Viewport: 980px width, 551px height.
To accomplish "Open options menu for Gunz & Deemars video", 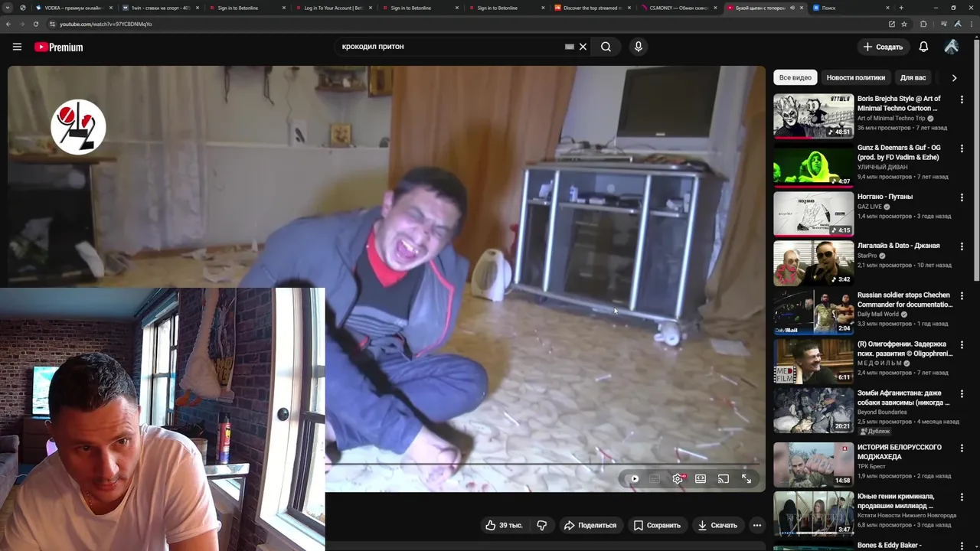I will tap(962, 148).
